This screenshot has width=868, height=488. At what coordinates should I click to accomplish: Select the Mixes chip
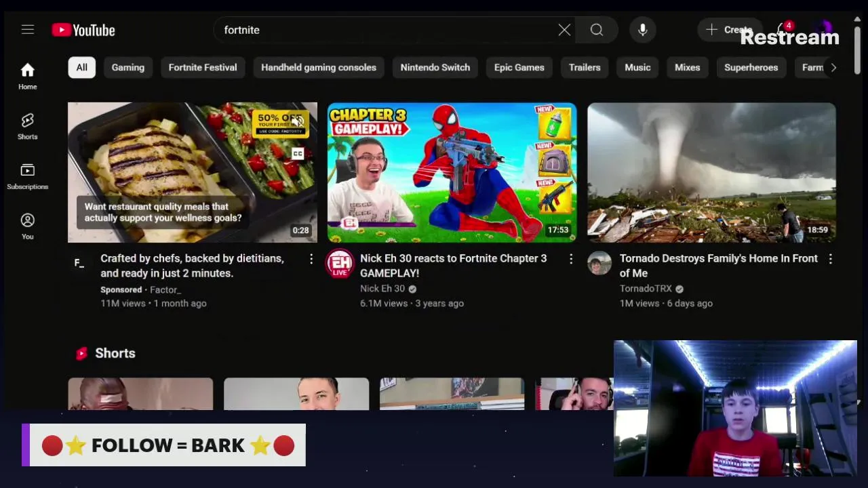[688, 67]
